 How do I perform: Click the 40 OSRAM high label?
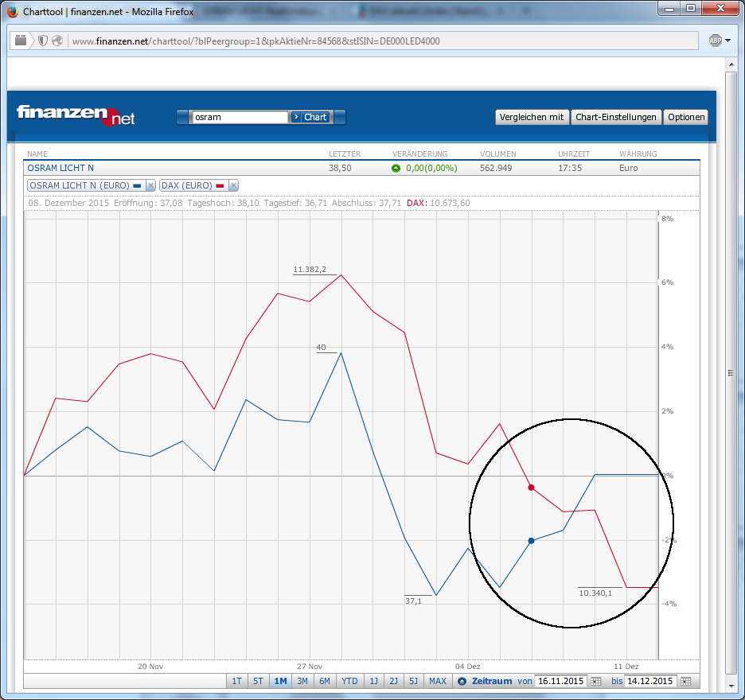point(322,348)
